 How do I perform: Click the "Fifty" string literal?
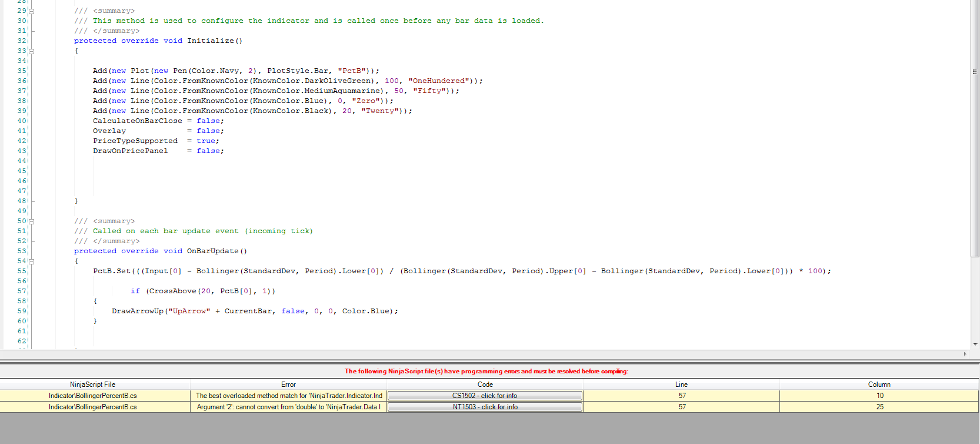point(429,91)
